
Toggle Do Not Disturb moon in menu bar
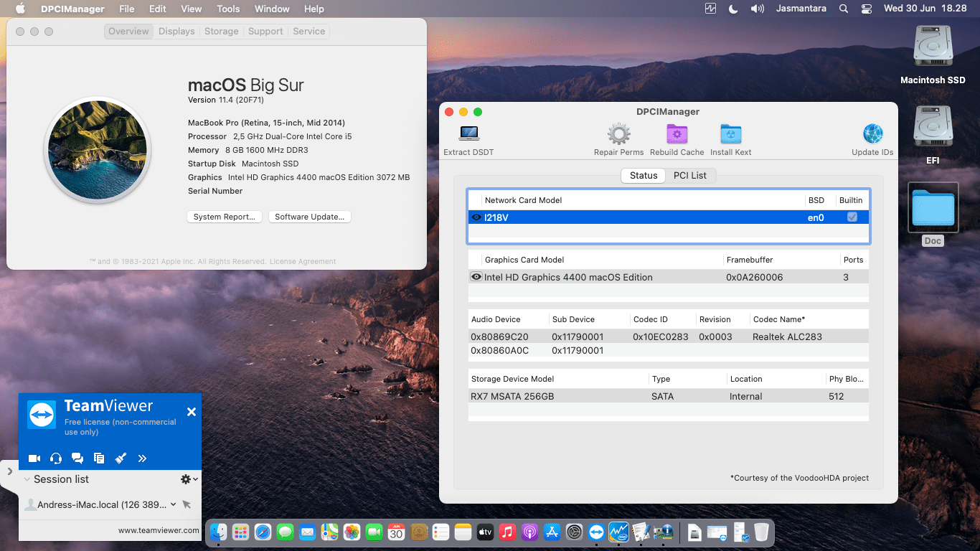(x=733, y=9)
